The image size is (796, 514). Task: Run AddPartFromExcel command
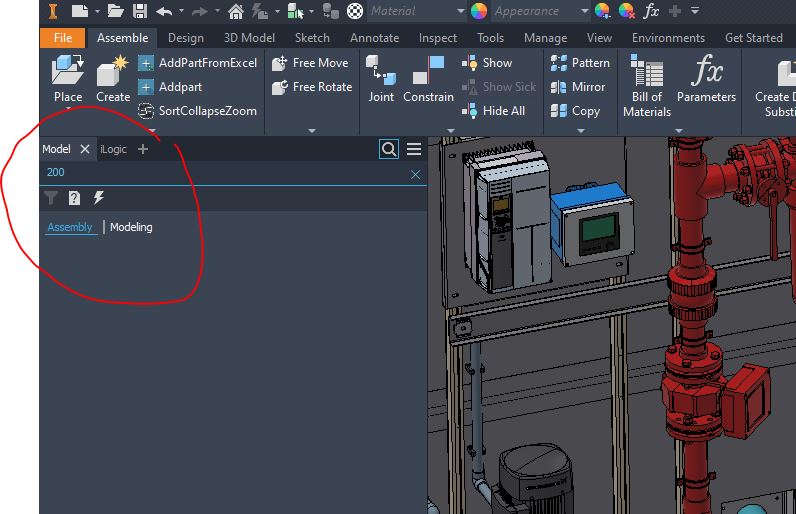click(197, 63)
